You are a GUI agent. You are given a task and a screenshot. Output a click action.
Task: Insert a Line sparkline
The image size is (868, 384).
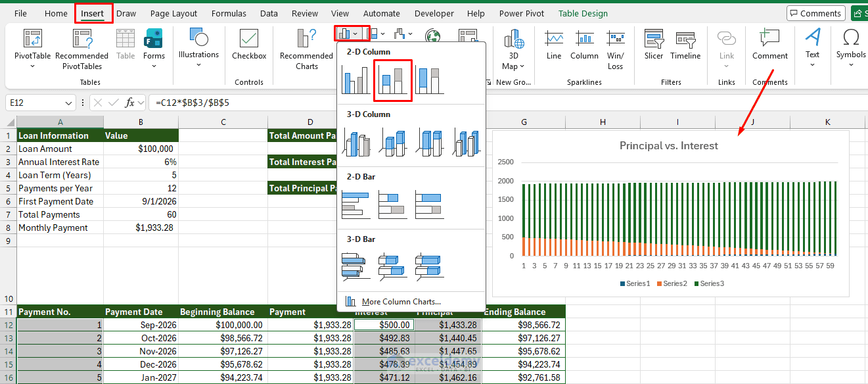tap(554, 46)
